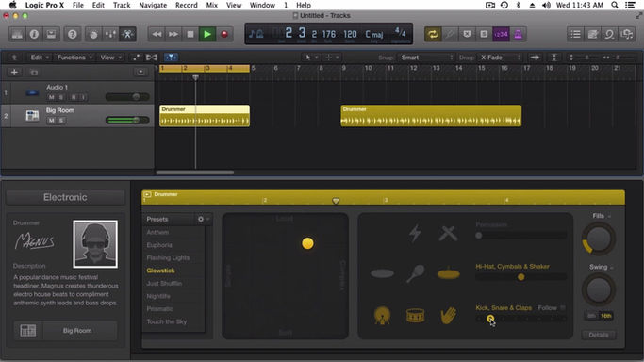This screenshot has height=362, width=644.
Task: Add a new track with plus button
Action: tap(14, 73)
